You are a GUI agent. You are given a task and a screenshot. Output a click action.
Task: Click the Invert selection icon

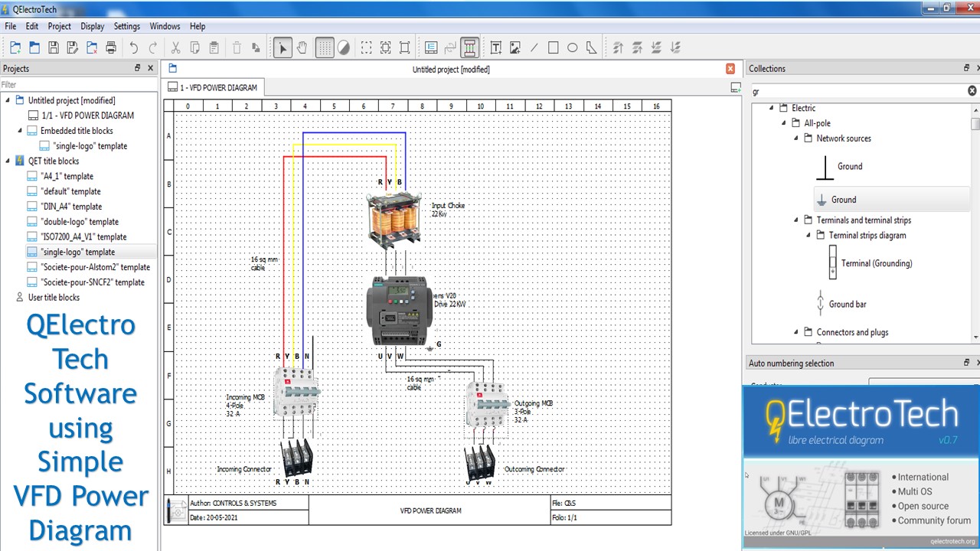click(x=405, y=47)
